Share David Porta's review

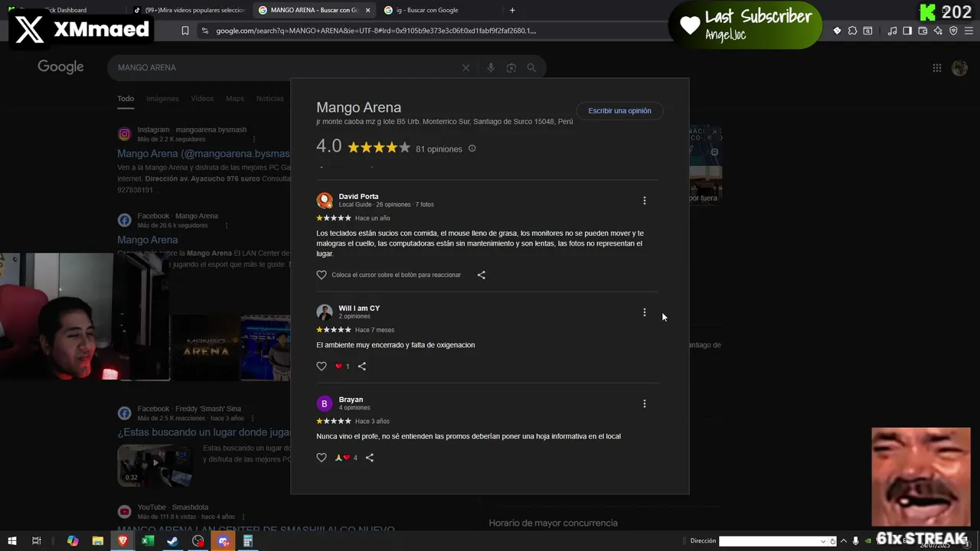[482, 275]
